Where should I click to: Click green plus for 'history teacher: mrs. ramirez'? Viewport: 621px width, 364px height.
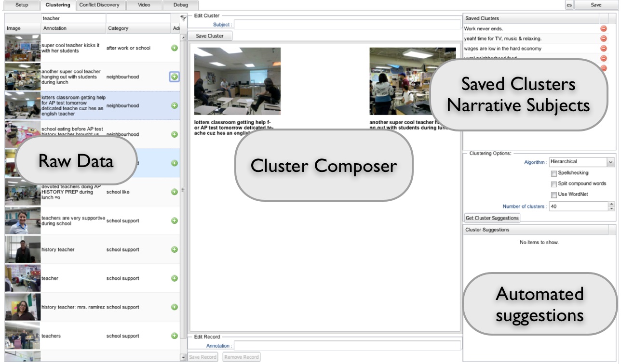(x=175, y=307)
